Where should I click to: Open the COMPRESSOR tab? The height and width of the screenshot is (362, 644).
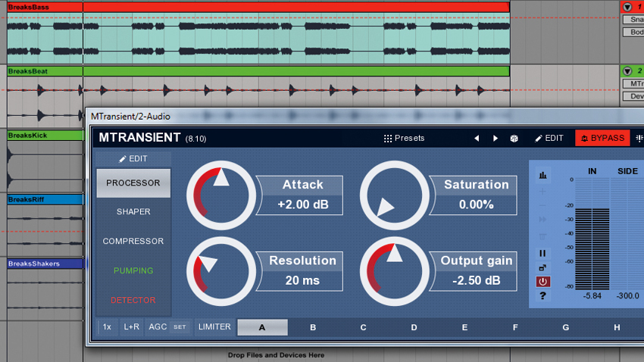click(x=133, y=242)
